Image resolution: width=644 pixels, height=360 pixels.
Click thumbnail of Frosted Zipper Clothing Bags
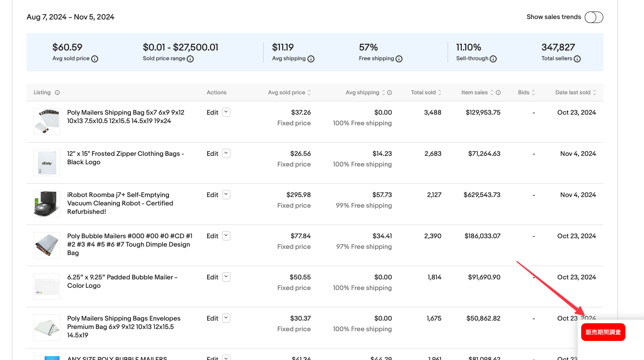(x=47, y=163)
